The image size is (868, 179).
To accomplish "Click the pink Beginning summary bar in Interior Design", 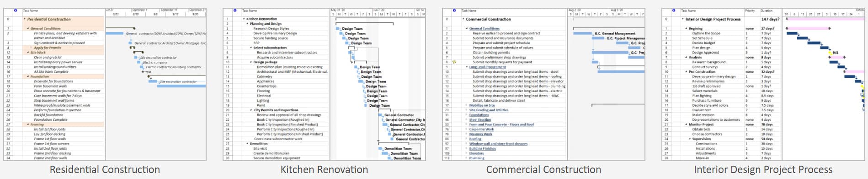I will click(x=808, y=28).
